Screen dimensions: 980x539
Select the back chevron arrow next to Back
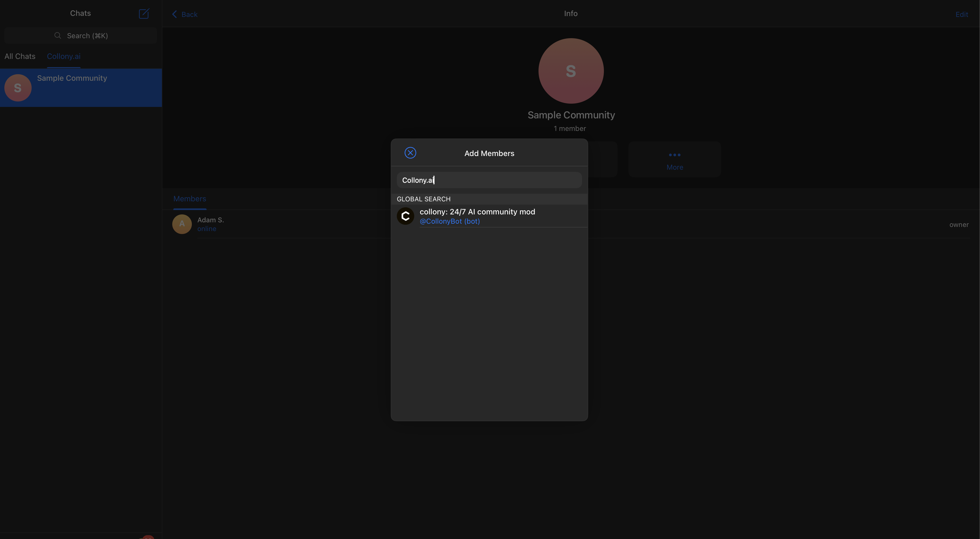[x=175, y=14]
